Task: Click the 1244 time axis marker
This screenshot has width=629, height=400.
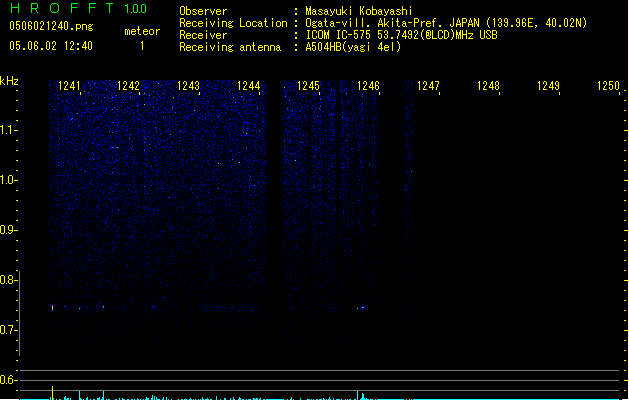Action: point(249,86)
